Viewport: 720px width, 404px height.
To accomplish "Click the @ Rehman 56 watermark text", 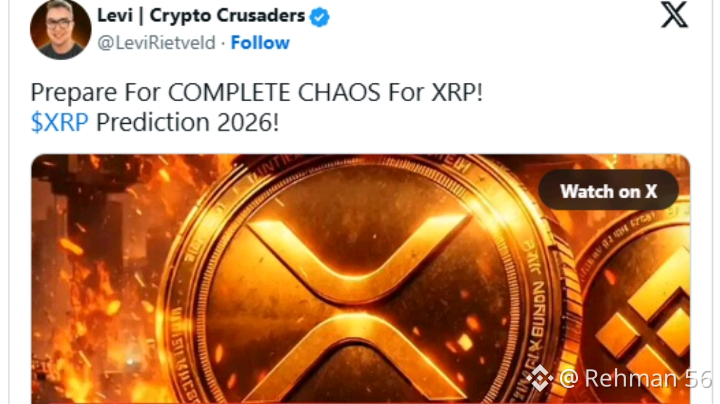I will tap(636, 379).
